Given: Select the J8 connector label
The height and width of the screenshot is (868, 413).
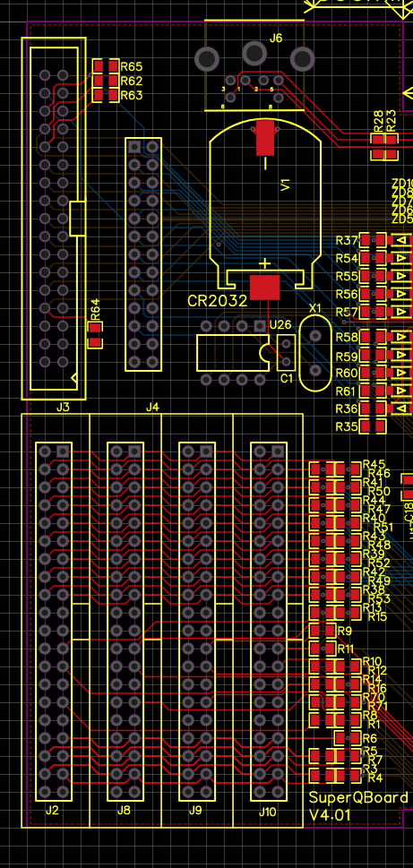Looking at the screenshot, I should (x=124, y=811).
